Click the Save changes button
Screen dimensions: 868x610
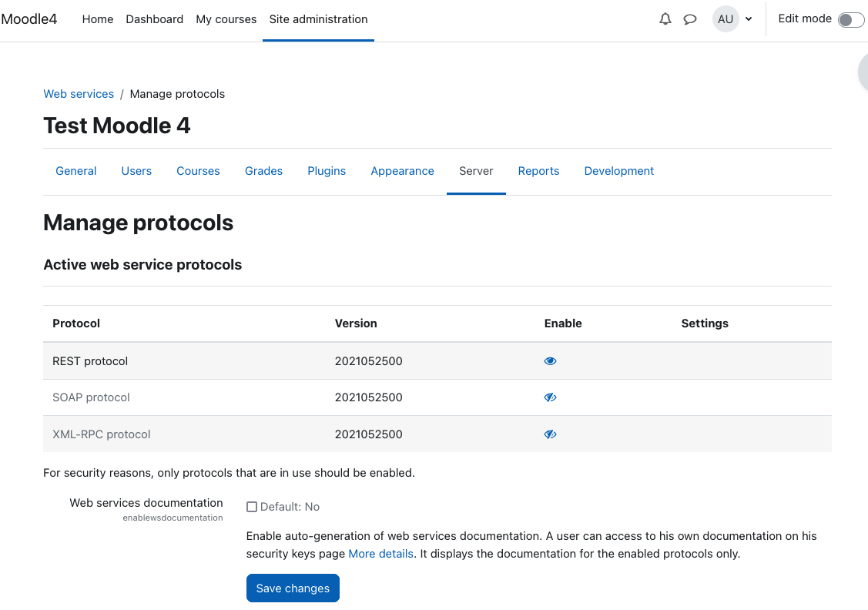click(x=293, y=588)
